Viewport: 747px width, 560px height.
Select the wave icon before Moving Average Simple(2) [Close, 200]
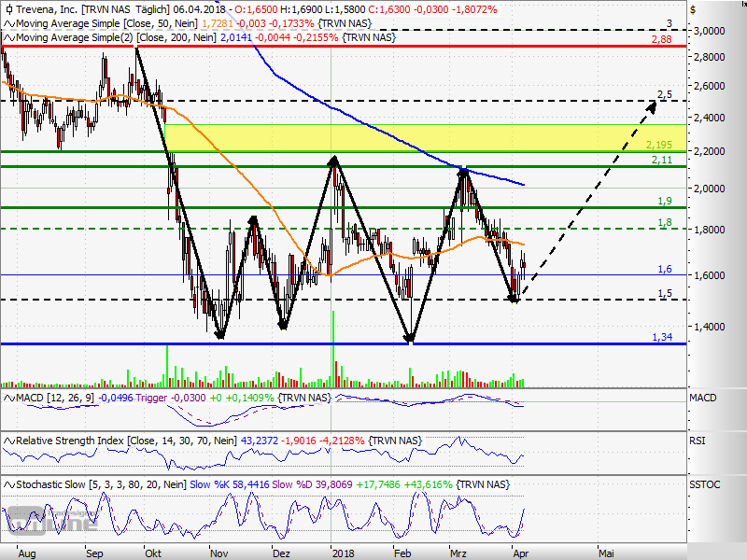(x=7, y=38)
